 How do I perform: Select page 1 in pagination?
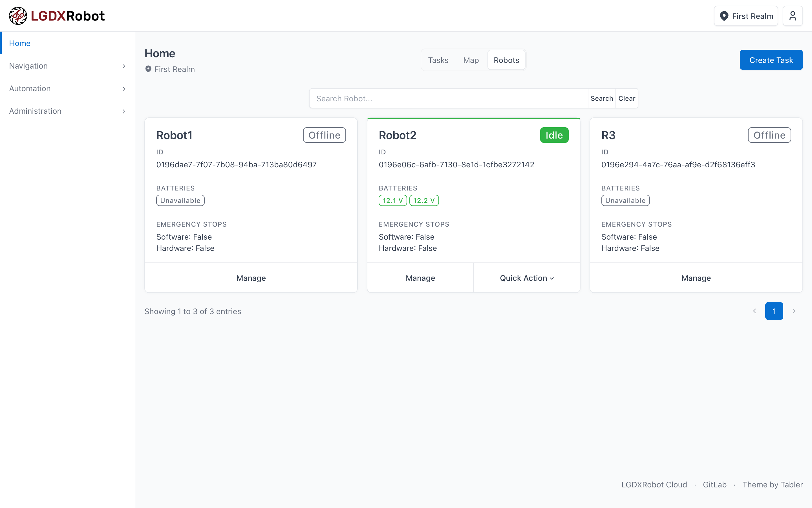click(x=774, y=311)
